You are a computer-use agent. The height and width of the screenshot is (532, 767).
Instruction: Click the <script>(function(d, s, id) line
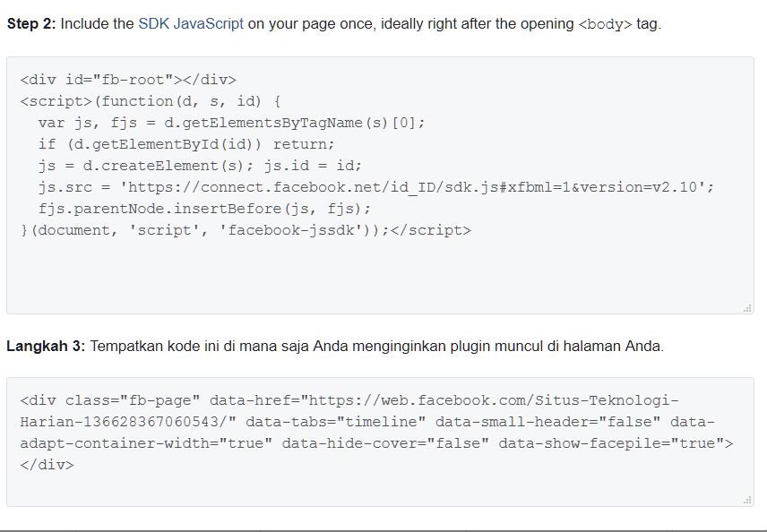pos(150,101)
